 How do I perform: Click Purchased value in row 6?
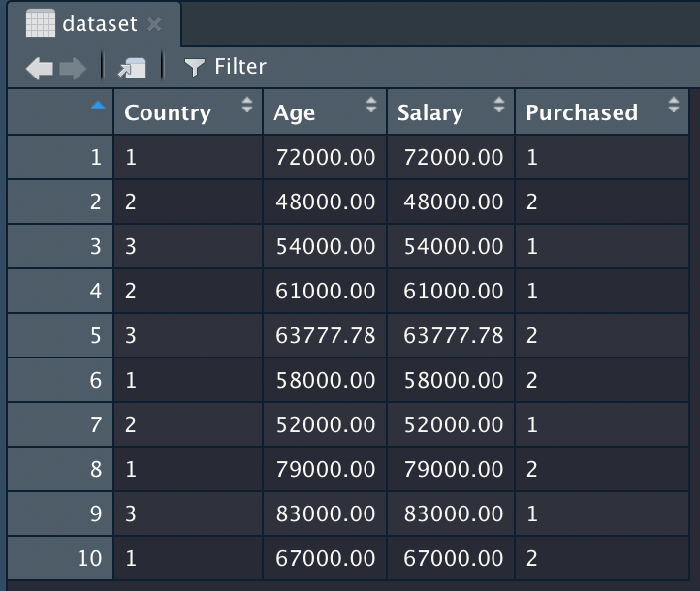tap(531, 380)
